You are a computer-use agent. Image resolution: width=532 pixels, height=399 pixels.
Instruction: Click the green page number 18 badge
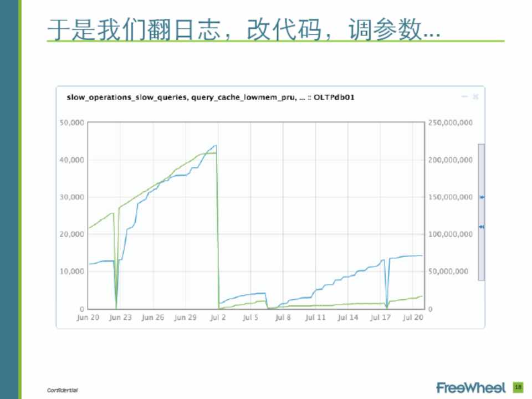pos(518,387)
